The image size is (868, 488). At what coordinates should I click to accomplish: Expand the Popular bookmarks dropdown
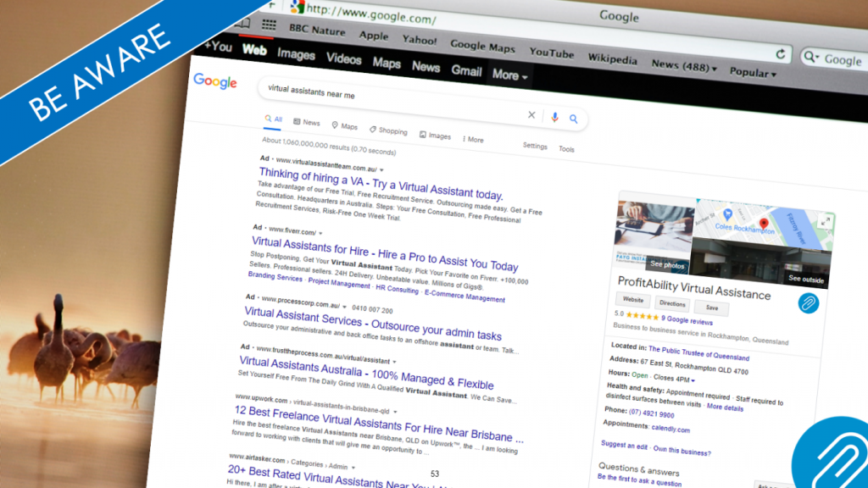tap(753, 72)
